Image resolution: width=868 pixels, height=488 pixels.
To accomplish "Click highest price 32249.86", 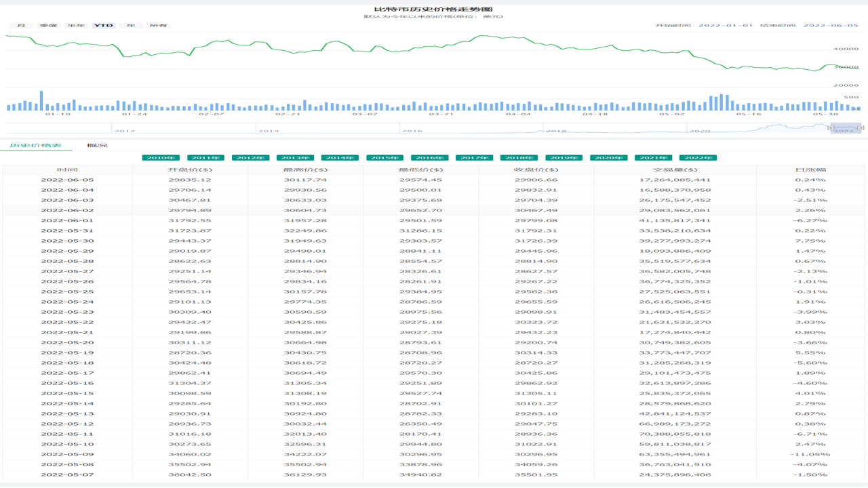I will click(x=305, y=230).
